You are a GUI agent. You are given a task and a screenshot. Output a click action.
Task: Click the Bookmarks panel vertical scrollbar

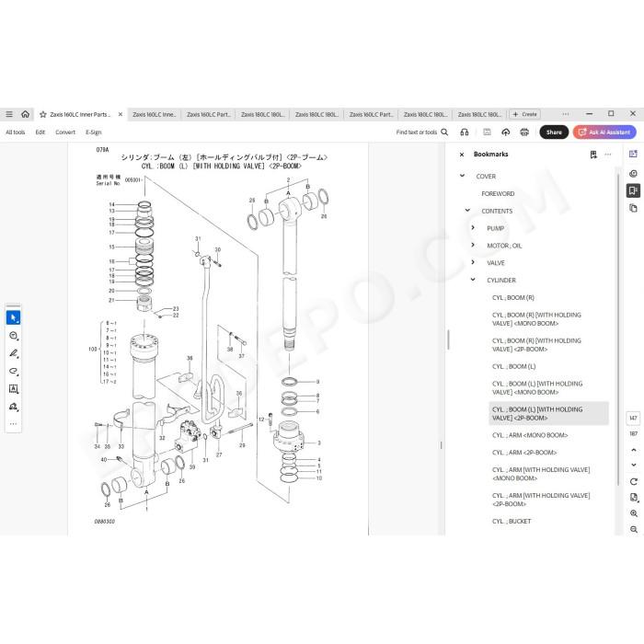[x=618, y=328]
